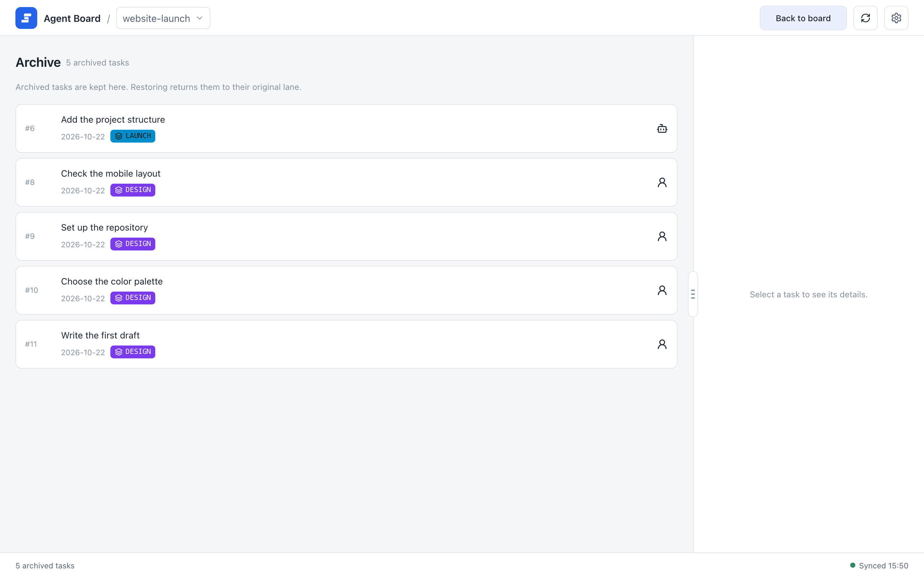
Task: Click task number #11
Action: (31, 344)
